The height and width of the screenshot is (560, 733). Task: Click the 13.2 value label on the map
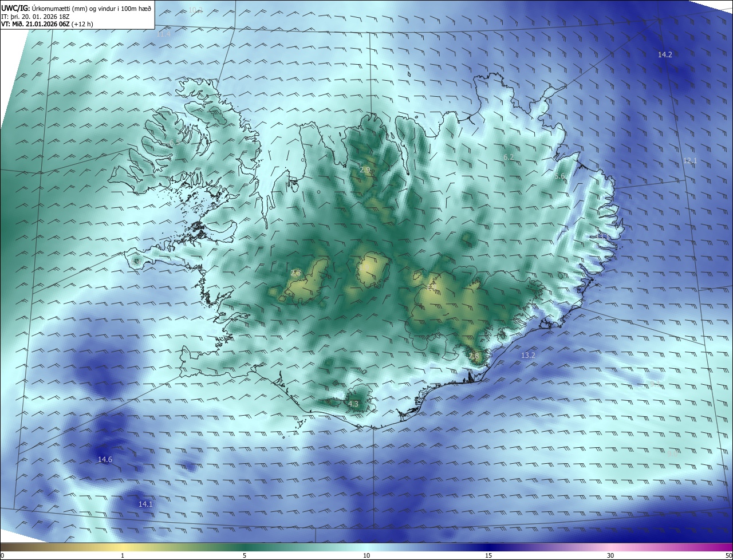point(528,356)
